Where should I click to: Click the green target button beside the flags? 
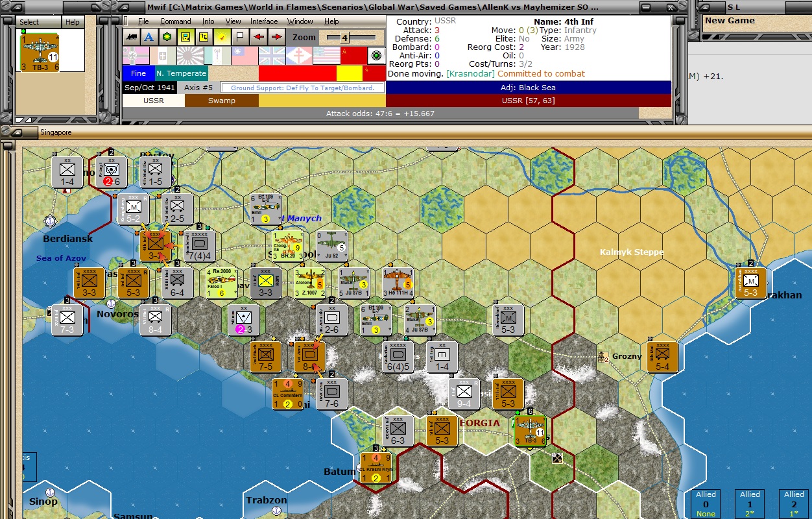point(376,56)
